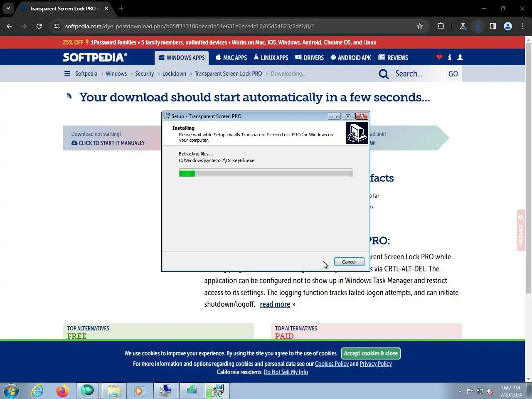532x399 pixels.
Task: Close the Transparent Screen Lock PRO tab
Action: pos(106,8)
